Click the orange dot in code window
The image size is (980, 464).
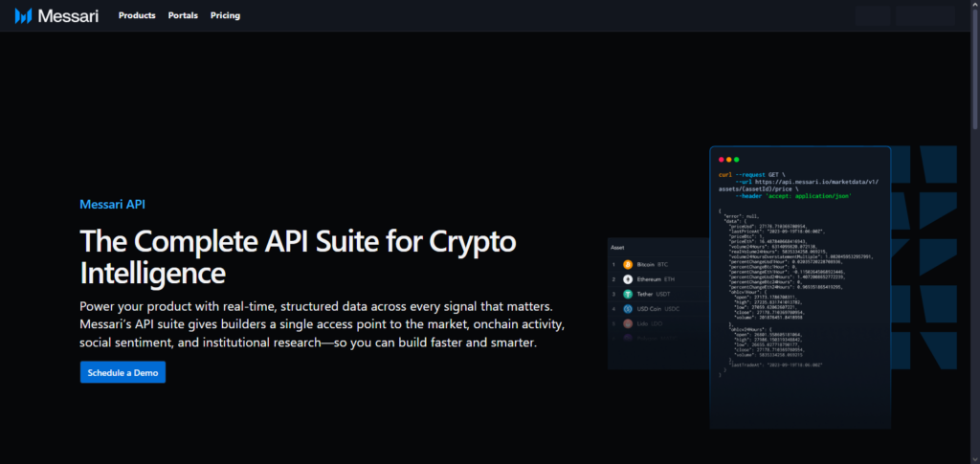click(x=728, y=160)
